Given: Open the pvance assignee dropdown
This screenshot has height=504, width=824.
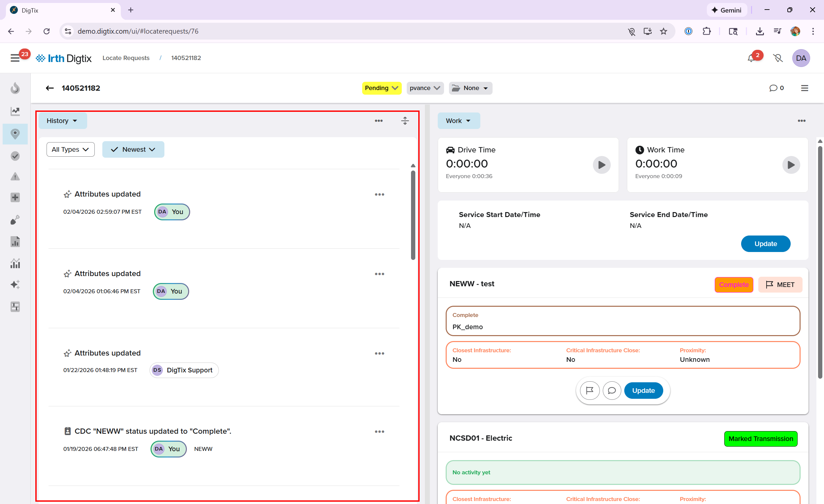Looking at the screenshot, I should pos(425,88).
